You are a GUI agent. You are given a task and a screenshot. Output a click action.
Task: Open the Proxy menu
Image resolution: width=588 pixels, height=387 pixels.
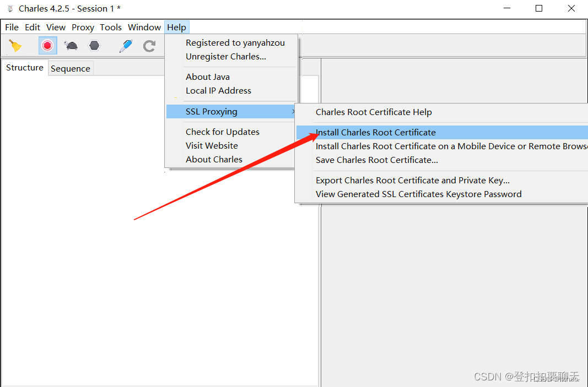pos(83,28)
